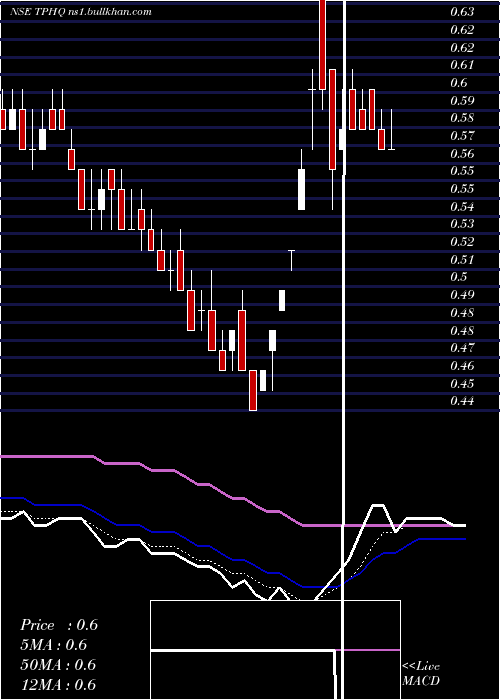Click the NSE TPHQ ns1.bullkhan.com chart title
500x700 pixels.
point(81,12)
